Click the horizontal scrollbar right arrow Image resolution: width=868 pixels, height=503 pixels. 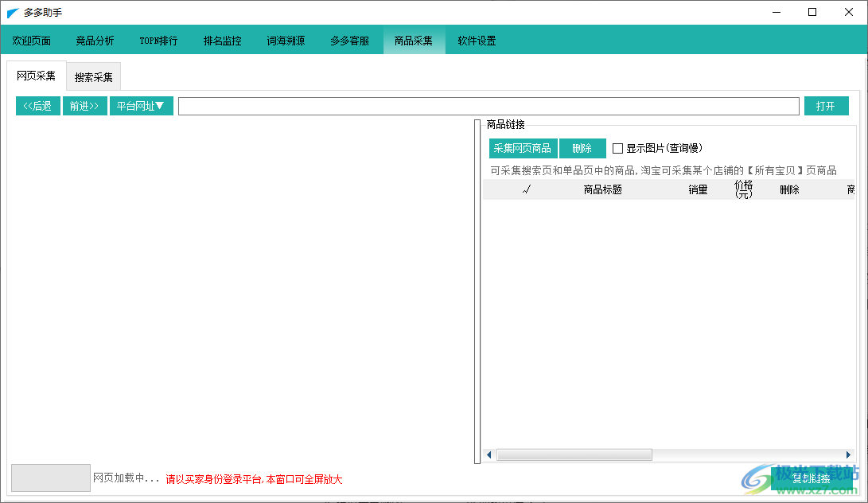(850, 455)
